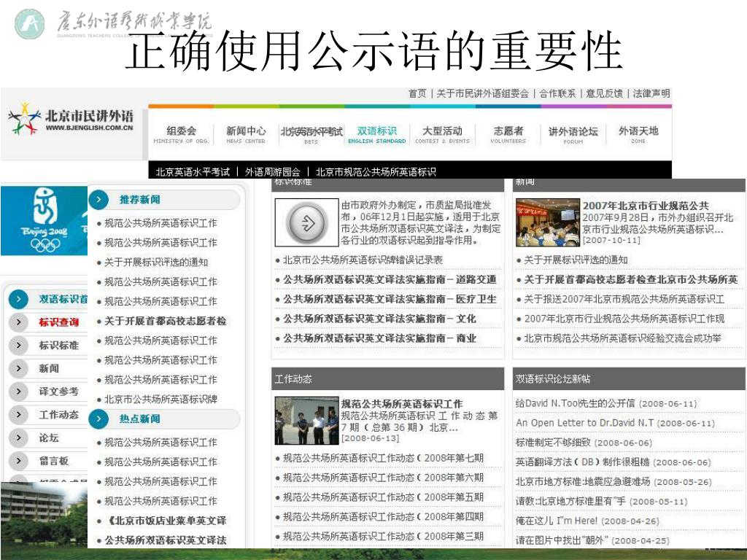Open 工作动态 2008年第五期 link

click(x=383, y=497)
